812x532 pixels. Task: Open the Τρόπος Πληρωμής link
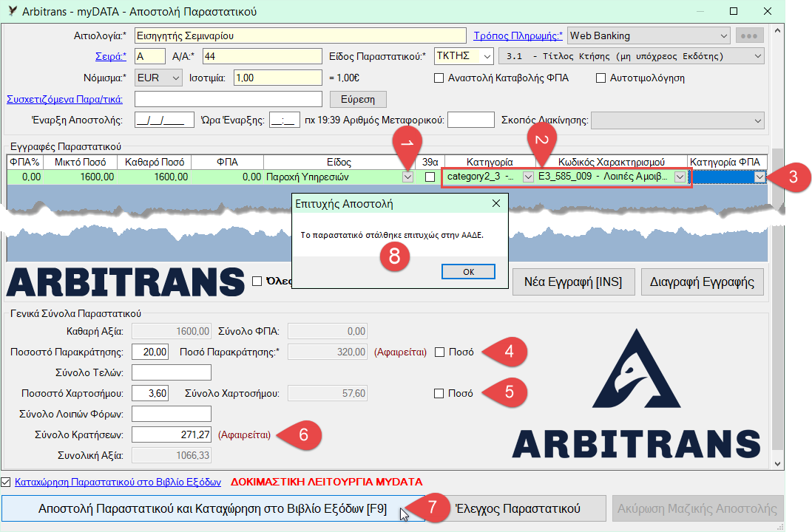click(x=518, y=35)
